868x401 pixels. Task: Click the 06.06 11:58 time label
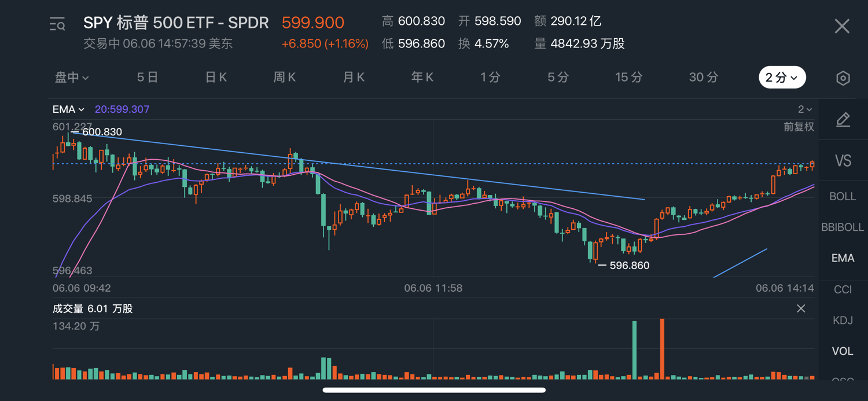pos(433,288)
